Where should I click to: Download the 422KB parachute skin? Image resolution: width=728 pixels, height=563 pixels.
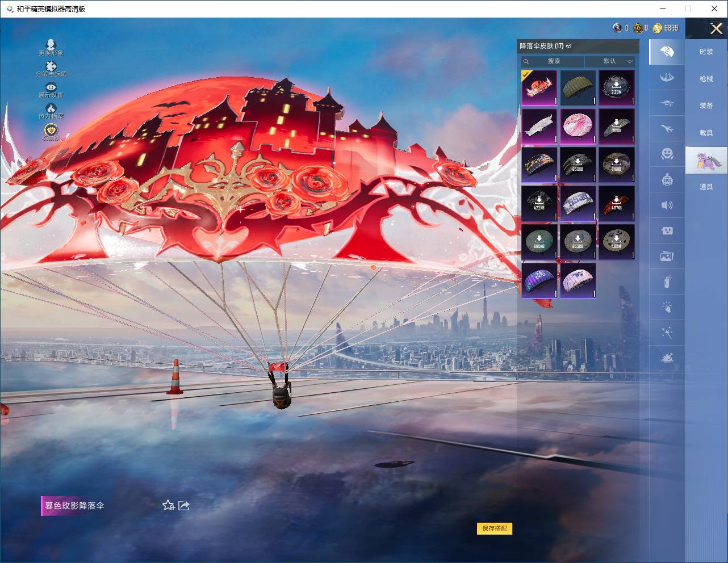click(539, 203)
